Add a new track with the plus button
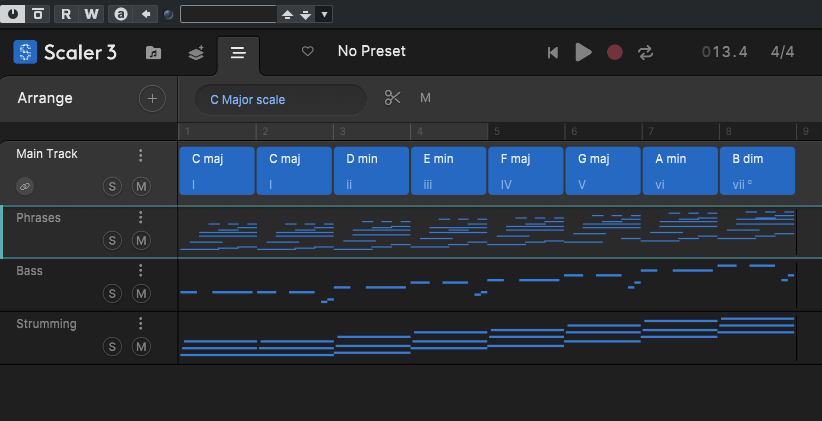Viewport: 822px width, 421px height. click(152, 98)
